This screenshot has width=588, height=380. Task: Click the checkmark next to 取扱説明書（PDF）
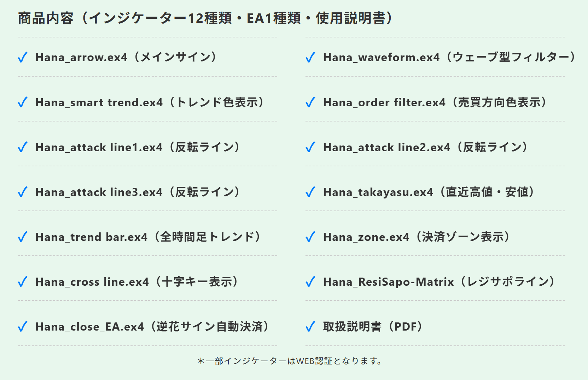tap(310, 327)
